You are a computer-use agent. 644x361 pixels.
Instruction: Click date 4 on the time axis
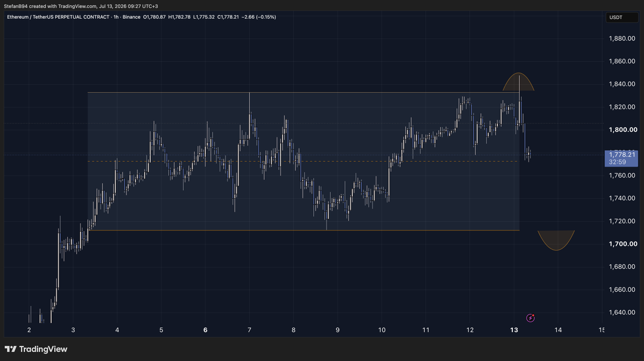pyautogui.click(x=117, y=330)
